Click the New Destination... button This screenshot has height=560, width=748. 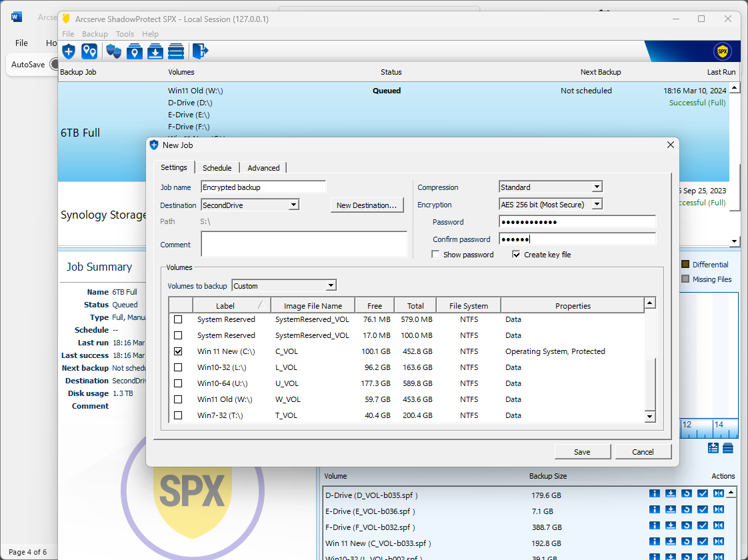pos(367,205)
